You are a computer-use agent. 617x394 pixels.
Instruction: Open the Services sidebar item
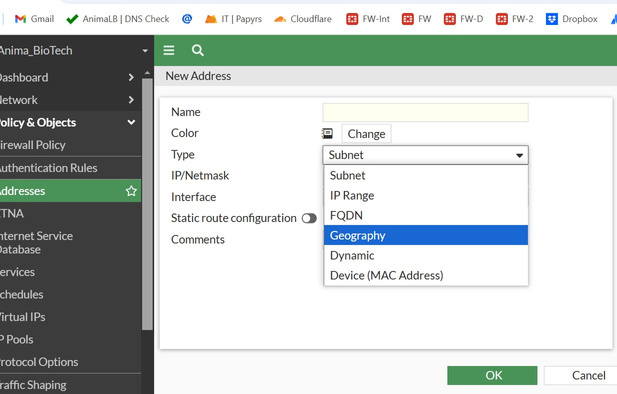tap(70, 272)
